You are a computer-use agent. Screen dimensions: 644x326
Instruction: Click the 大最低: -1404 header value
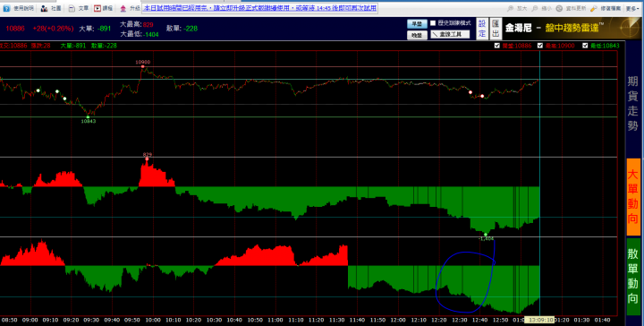140,35
